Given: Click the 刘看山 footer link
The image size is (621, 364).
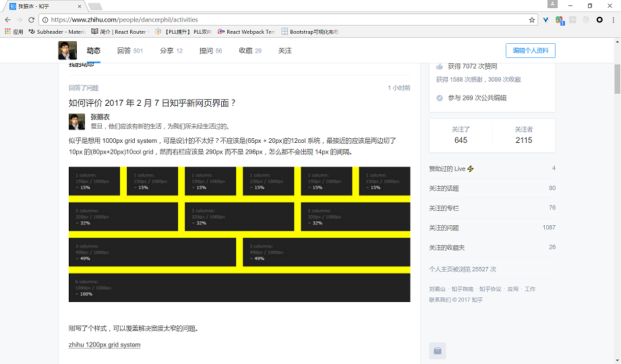Looking at the screenshot, I should tap(437, 289).
